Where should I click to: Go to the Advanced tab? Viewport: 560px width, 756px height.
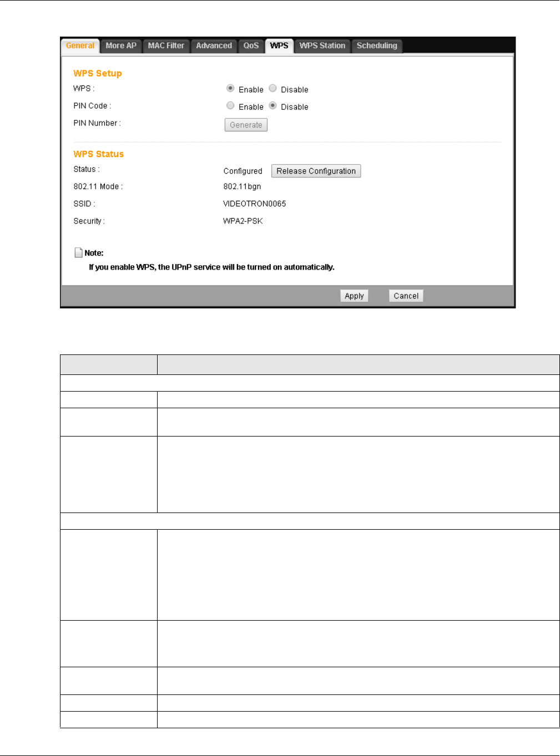click(x=214, y=46)
